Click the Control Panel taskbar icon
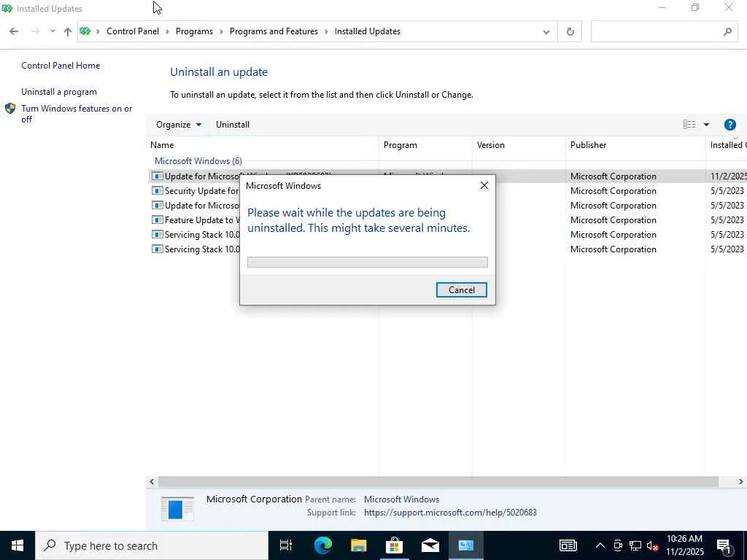This screenshot has width=747, height=560. coord(465,545)
